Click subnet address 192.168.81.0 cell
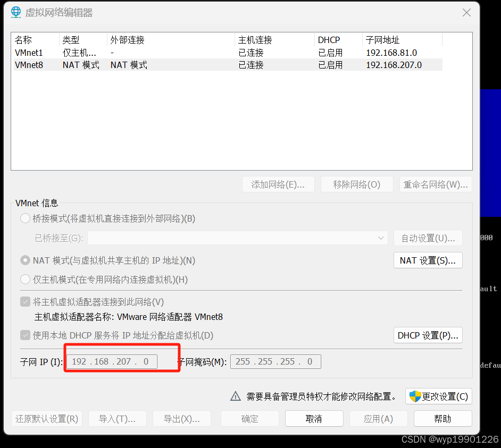 coord(391,53)
